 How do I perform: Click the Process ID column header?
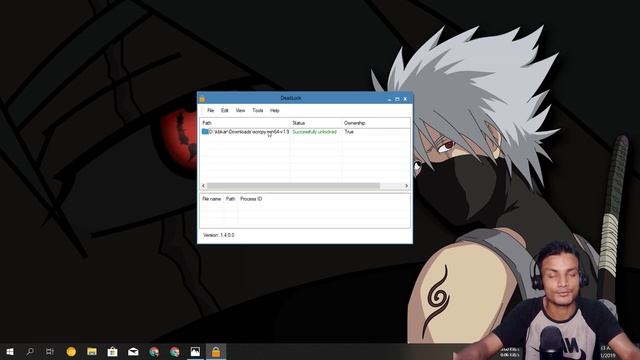pos(251,199)
